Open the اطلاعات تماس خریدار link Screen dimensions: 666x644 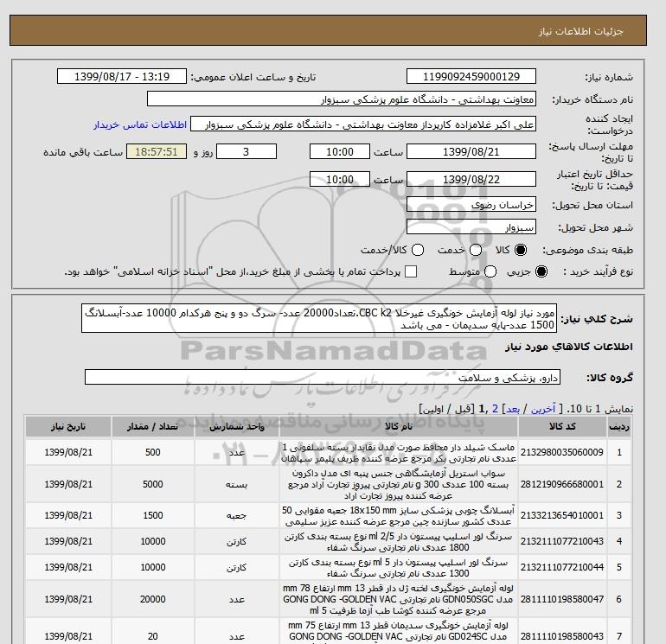[140, 124]
